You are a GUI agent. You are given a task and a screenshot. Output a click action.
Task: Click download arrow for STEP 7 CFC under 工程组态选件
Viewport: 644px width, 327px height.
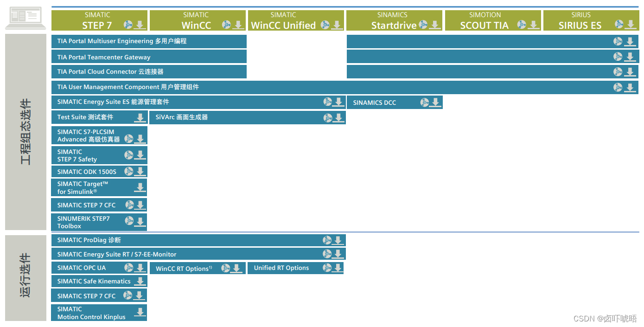[140, 205]
